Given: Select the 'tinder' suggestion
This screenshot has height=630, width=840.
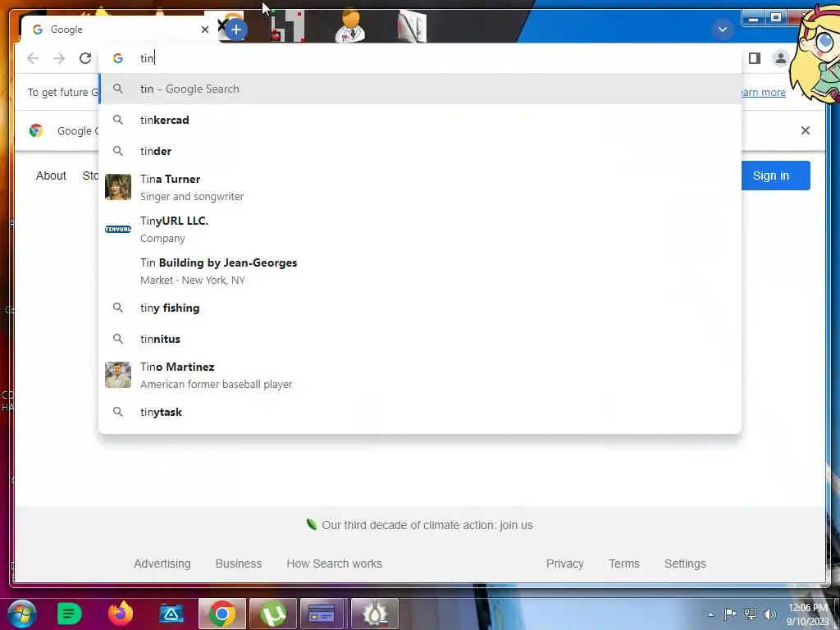Looking at the screenshot, I should 420,151.
